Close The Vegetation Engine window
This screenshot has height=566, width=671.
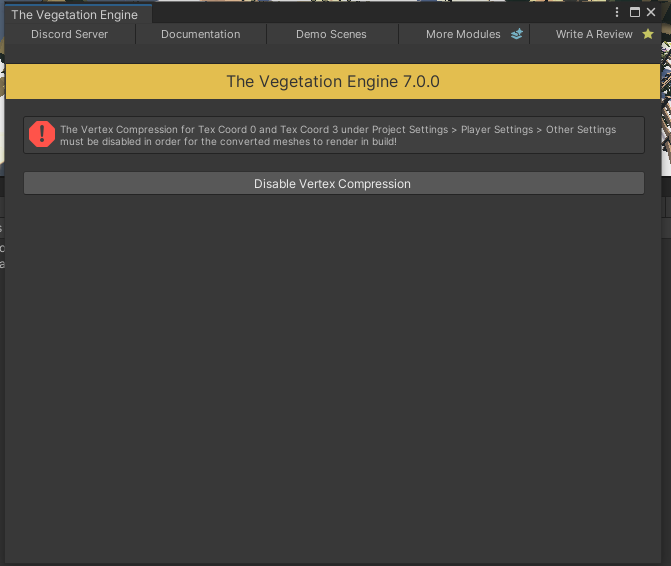[651, 12]
